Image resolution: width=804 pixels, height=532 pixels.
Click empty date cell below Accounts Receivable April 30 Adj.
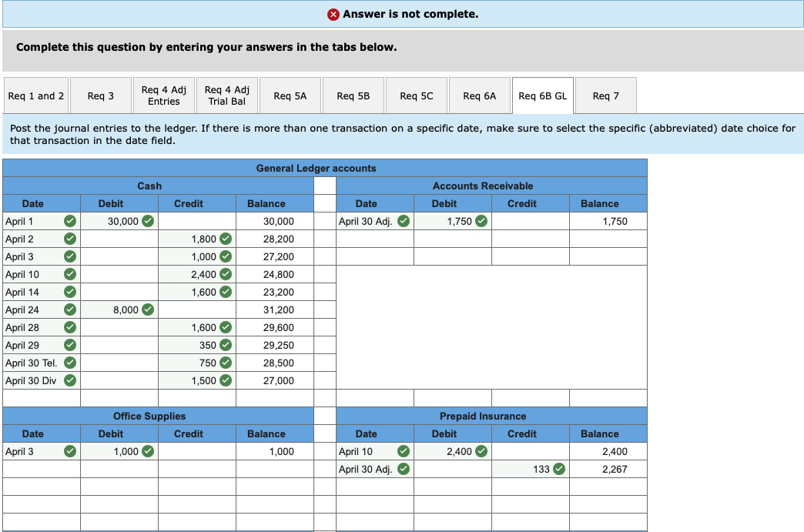375,239
